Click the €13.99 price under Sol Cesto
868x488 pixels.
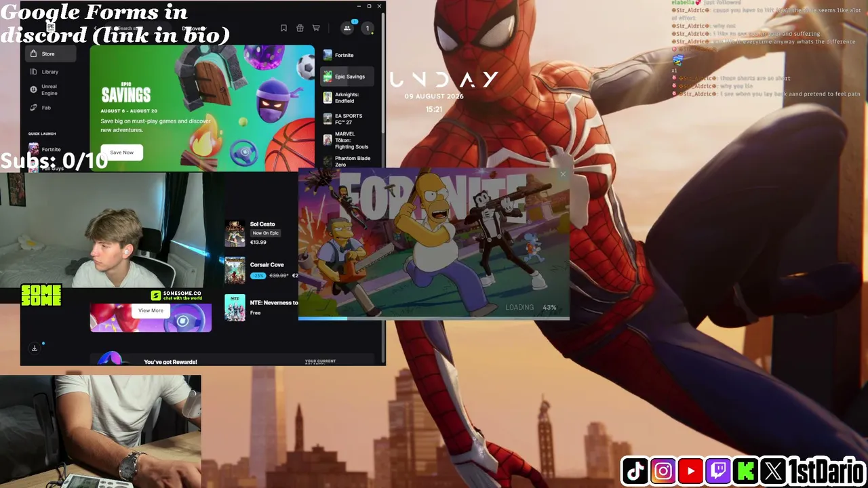point(258,242)
